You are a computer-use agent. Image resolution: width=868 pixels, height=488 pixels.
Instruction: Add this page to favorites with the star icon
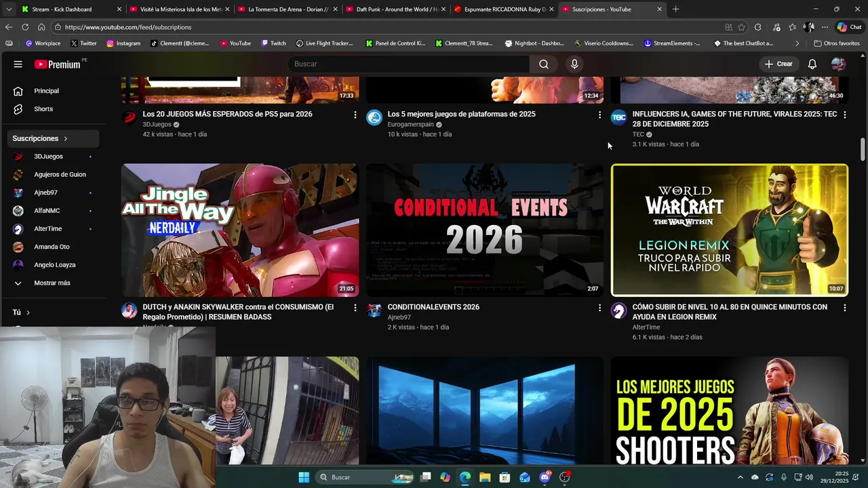(x=741, y=27)
